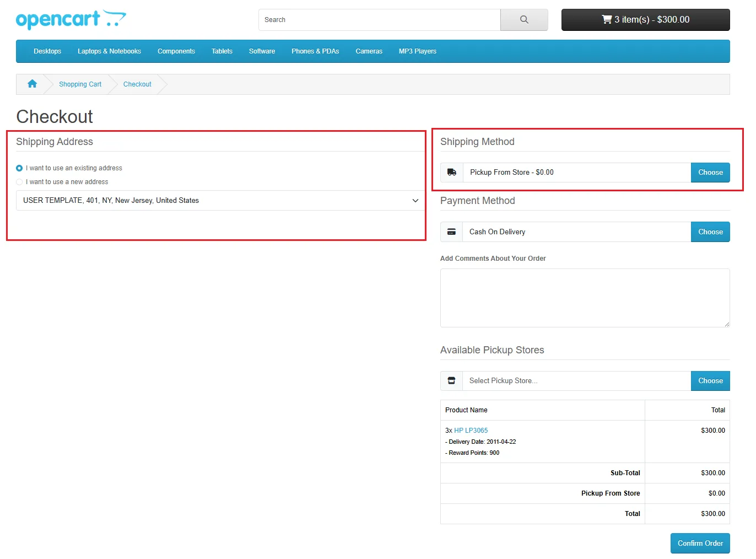Focus the Search input field
Viewport: 756px width, 559px height.
(x=379, y=20)
